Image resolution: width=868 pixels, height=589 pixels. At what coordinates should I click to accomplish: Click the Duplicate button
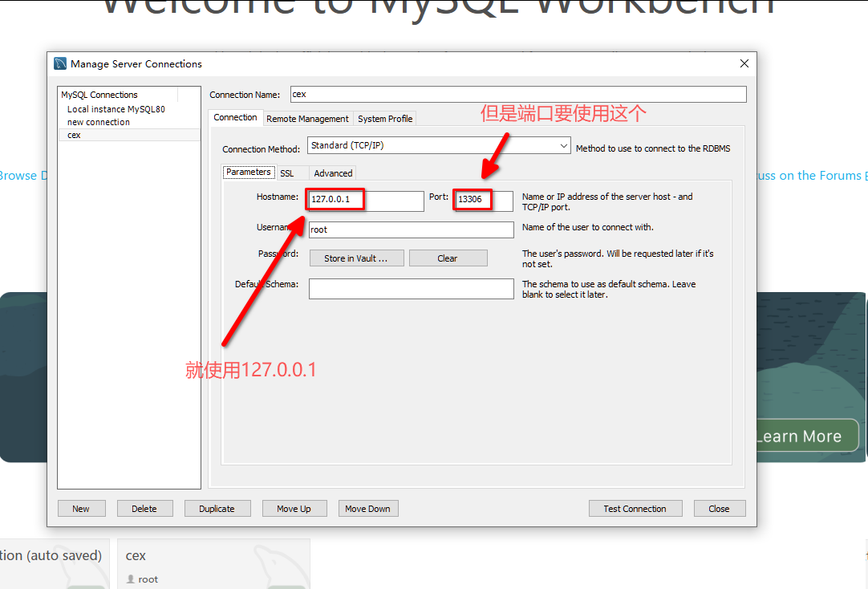pyautogui.click(x=217, y=509)
